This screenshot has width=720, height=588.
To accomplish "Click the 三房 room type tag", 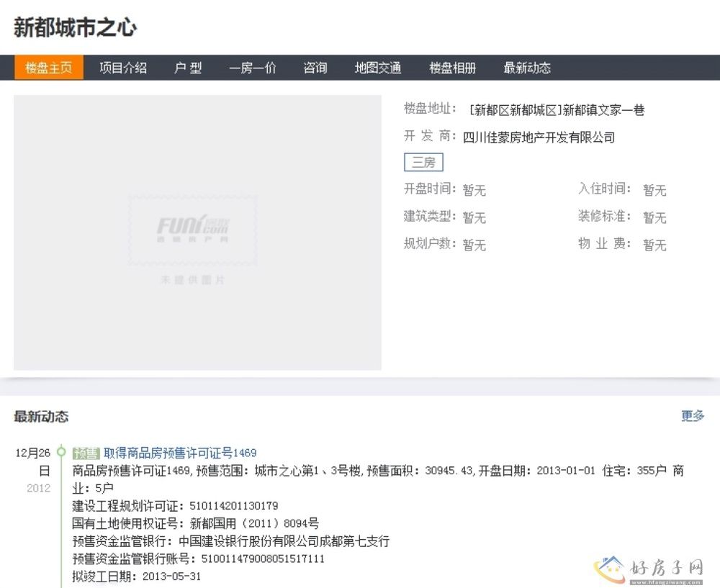I will click(x=423, y=162).
